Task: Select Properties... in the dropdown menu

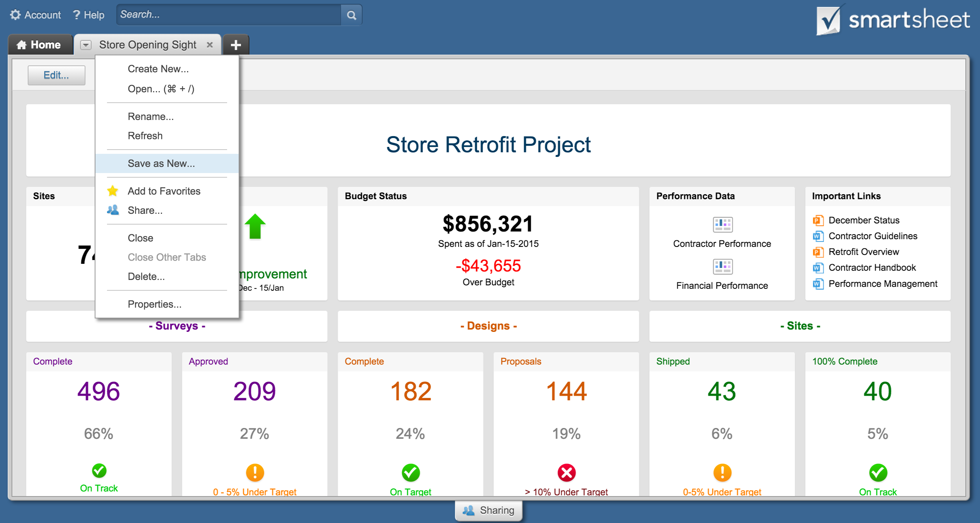Action: click(x=154, y=304)
